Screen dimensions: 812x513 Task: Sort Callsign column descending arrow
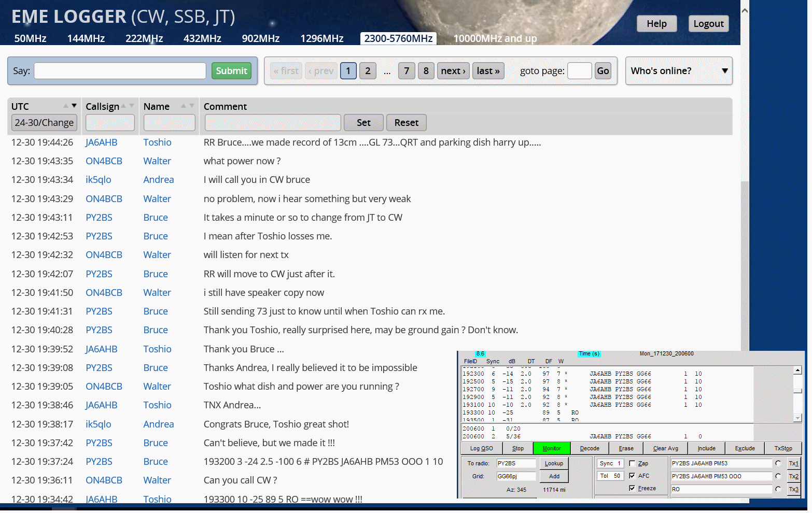click(132, 106)
